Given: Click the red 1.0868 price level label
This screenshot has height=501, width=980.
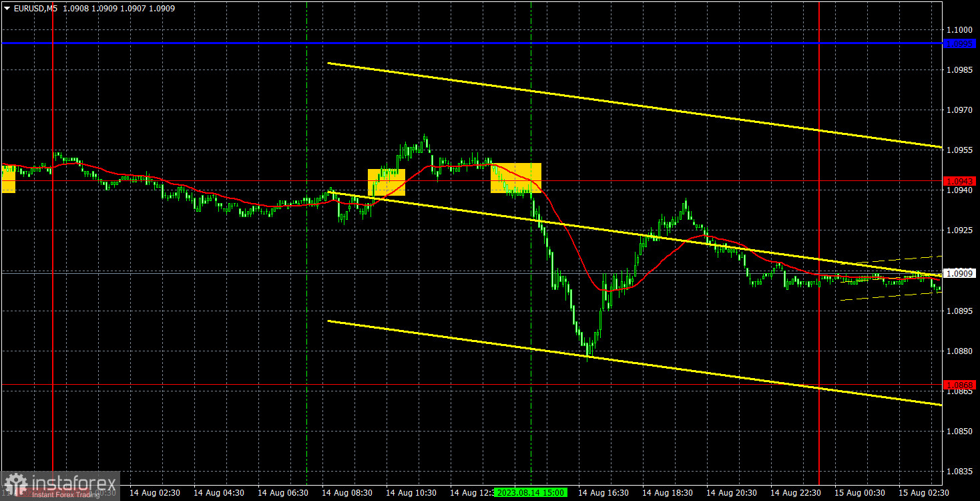Looking at the screenshot, I should pyautogui.click(x=959, y=385).
